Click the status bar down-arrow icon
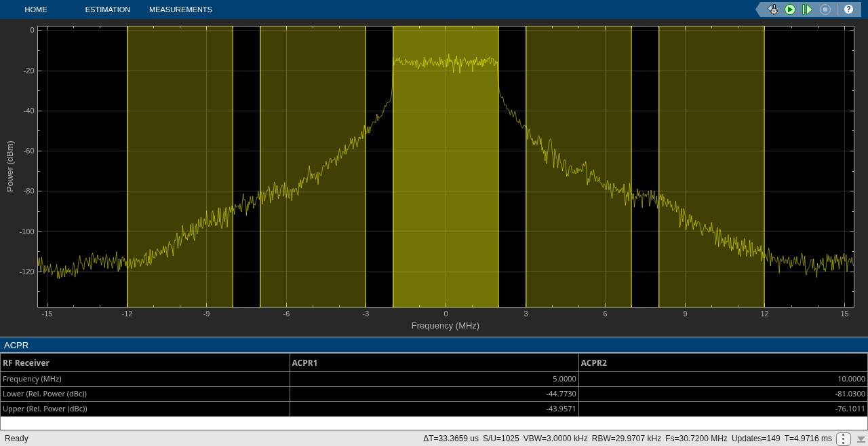This screenshot has height=446, width=868. click(861, 439)
